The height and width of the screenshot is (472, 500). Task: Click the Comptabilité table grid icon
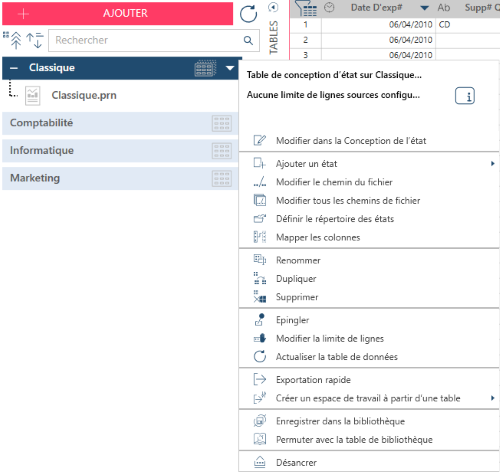coord(222,123)
